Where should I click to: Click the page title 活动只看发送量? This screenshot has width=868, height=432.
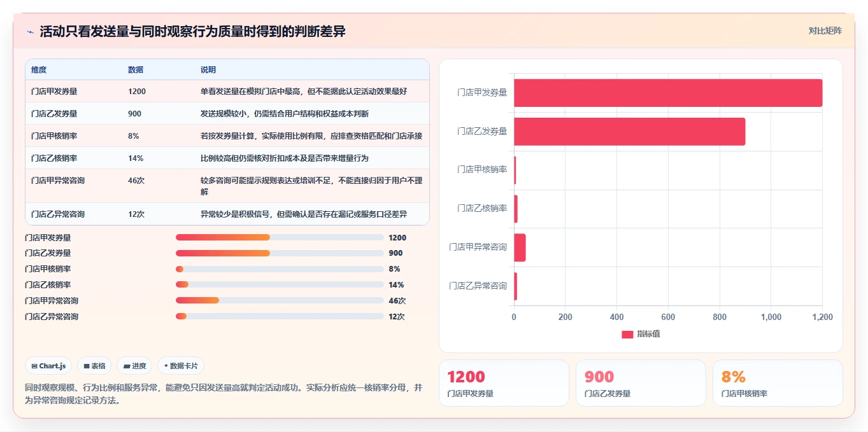coord(192,31)
